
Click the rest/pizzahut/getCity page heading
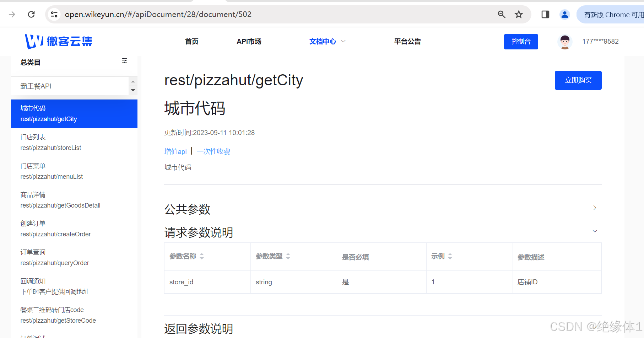tap(234, 80)
